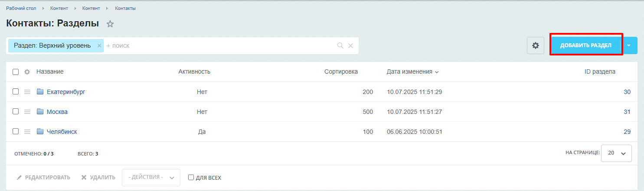Click the search magnifier icon

340,45
